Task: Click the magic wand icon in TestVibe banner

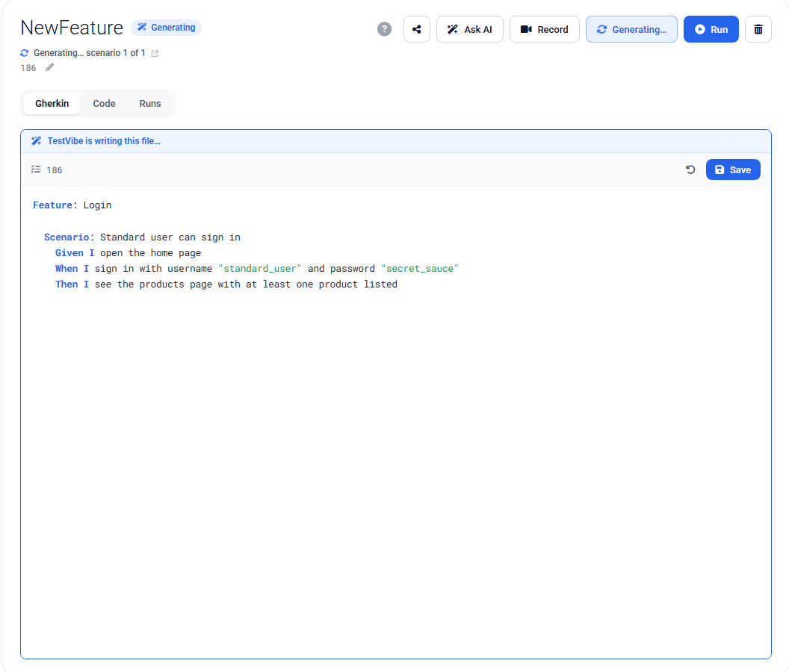Action: click(36, 141)
